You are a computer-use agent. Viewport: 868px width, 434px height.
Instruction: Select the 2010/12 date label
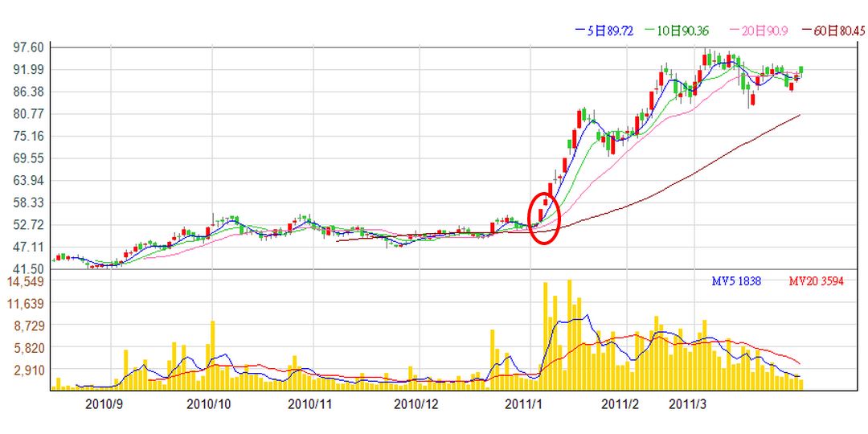pos(416,404)
